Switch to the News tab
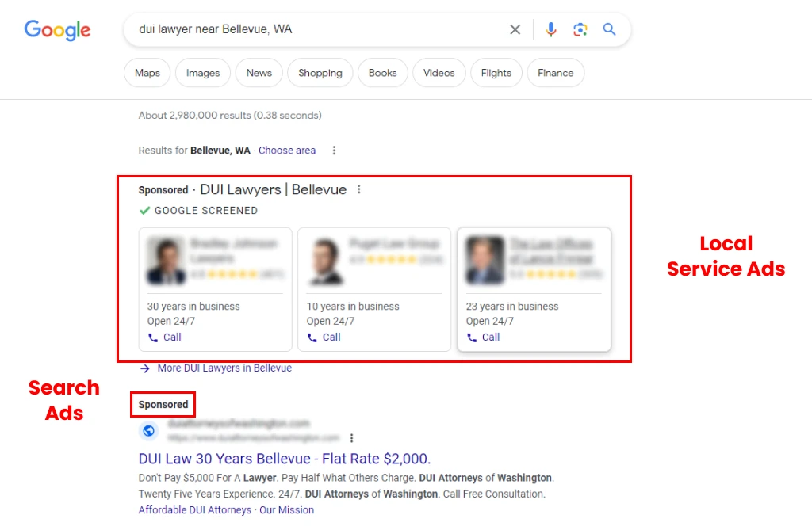 click(259, 73)
